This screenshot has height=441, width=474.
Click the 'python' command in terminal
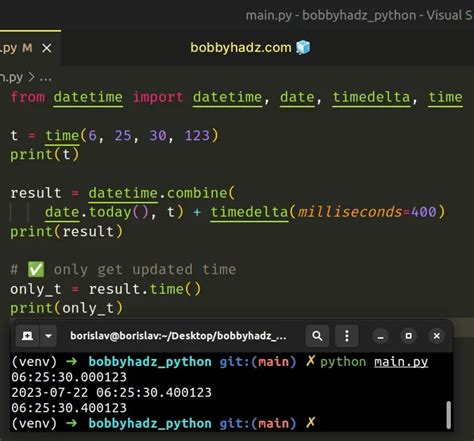click(343, 362)
